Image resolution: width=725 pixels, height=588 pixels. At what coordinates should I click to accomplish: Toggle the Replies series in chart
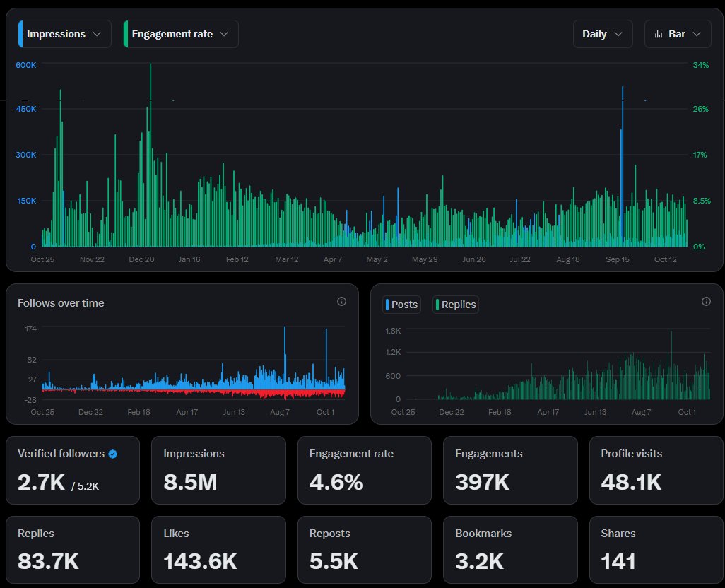pos(456,305)
